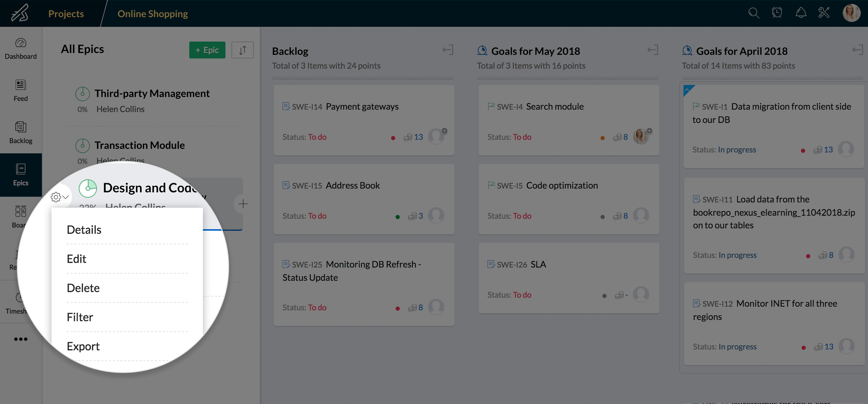Collapse the Goals for May 2018 column
The height and width of the screenshot is (404, 868).
pyautogui.click(x=652, y=50)
